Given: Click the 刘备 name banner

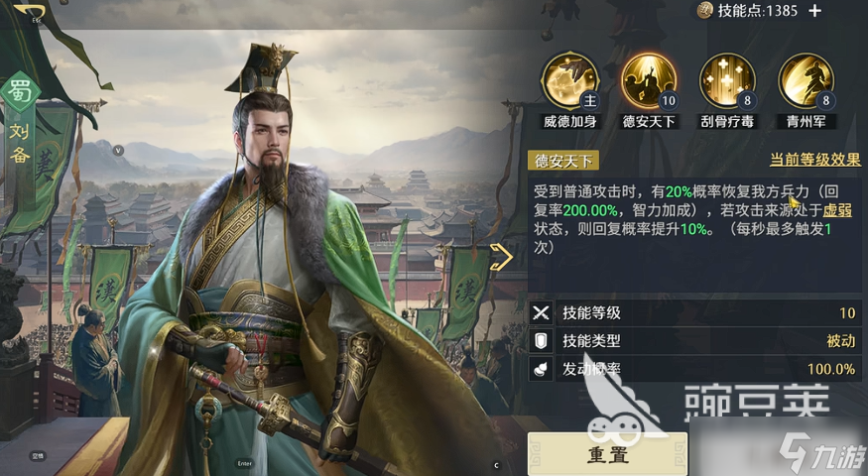Looking at the screenshot, I should click(x=20, y=144).
